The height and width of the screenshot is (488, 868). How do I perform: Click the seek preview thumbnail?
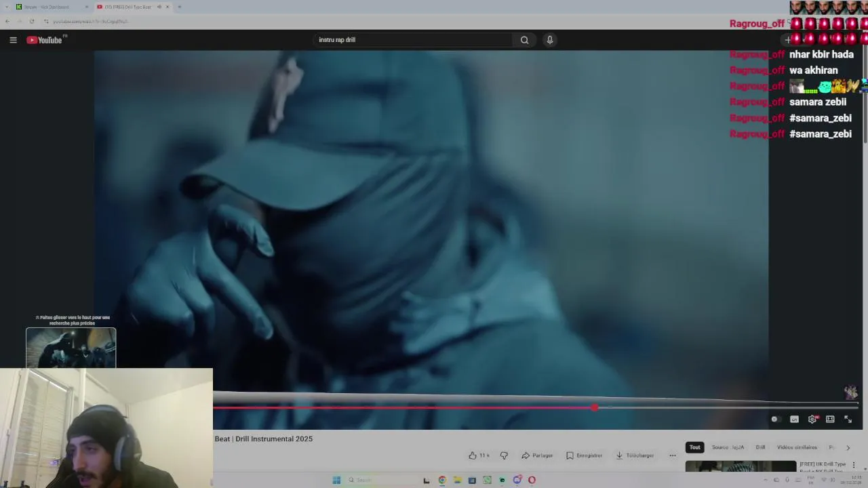point(71,348)
